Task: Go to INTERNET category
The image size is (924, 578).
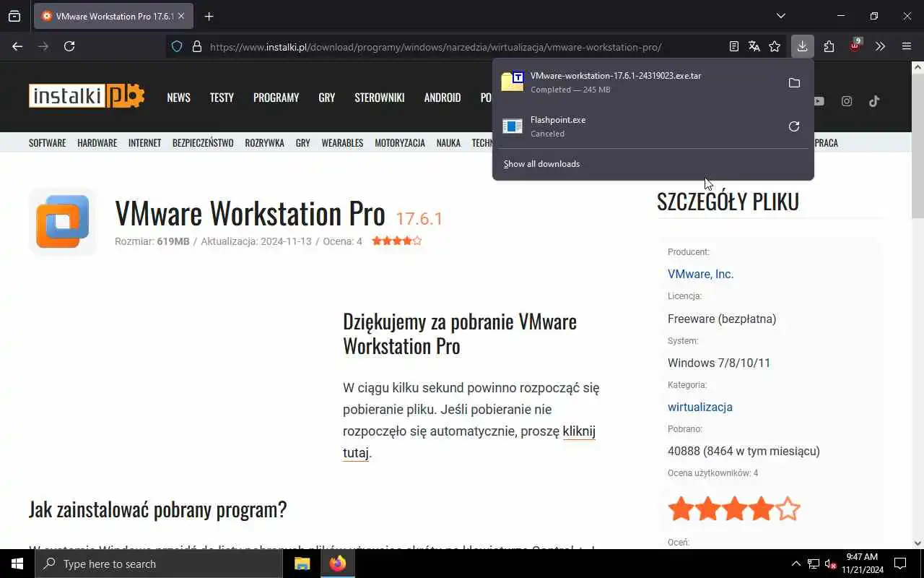Action: coord(144,143)
